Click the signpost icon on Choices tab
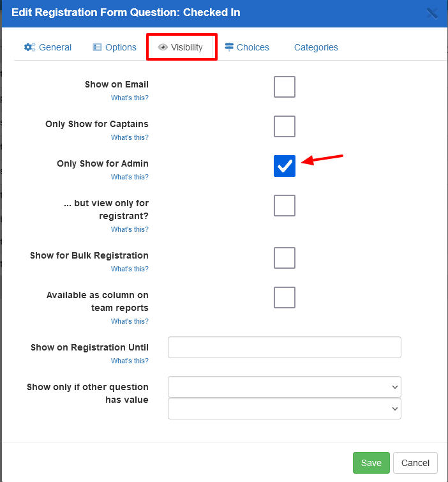448x482 pixels. coord(230,47)
